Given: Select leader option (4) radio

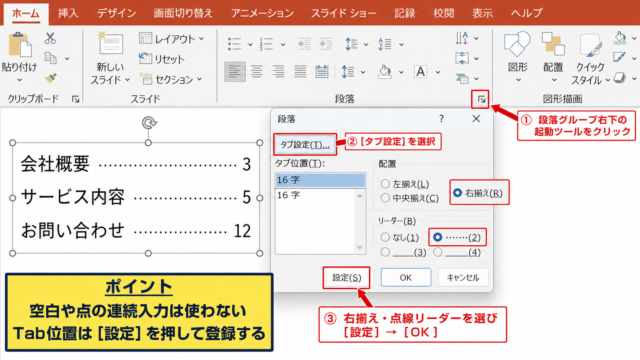Looking at the screenshot, I should click(438, 252).
